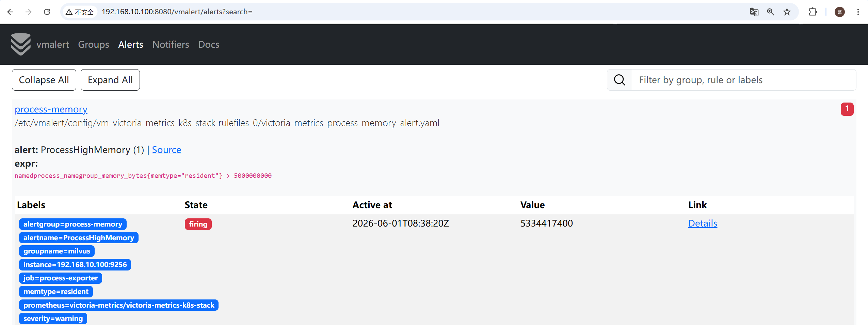The image size is (868, 325).
Task: Click the vmalert logo icon
Action: 21,44
